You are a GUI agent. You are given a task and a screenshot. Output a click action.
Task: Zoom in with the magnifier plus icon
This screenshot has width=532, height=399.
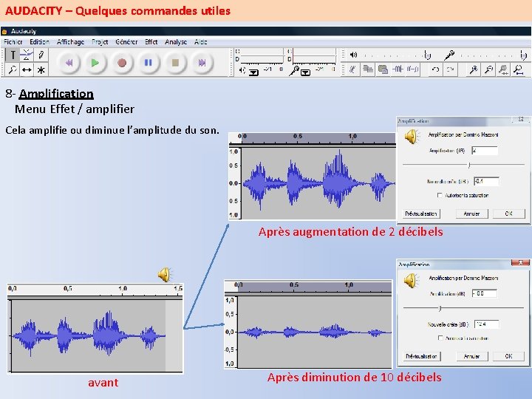point(474,69)
